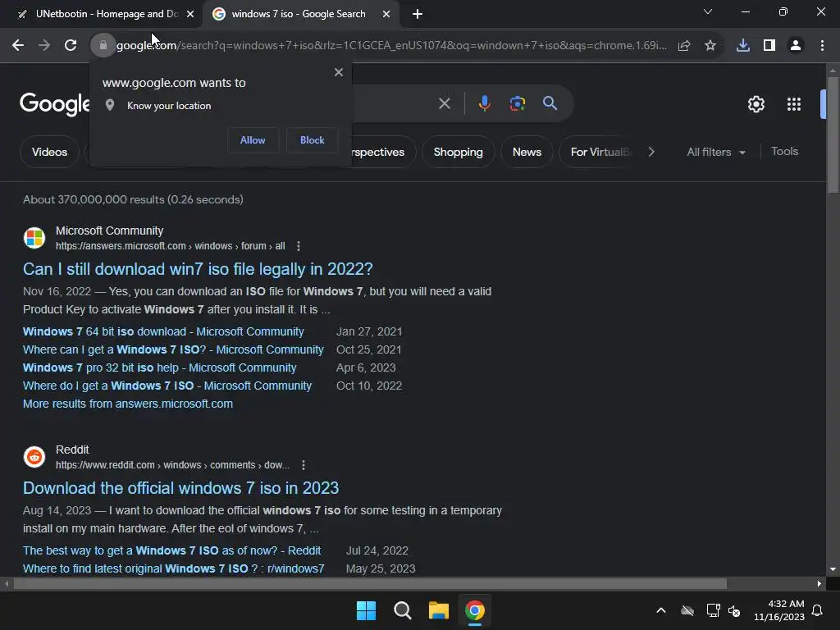The image size is (840, 630).
Task: Open the clock and date in taskbar
Action: 779,610
